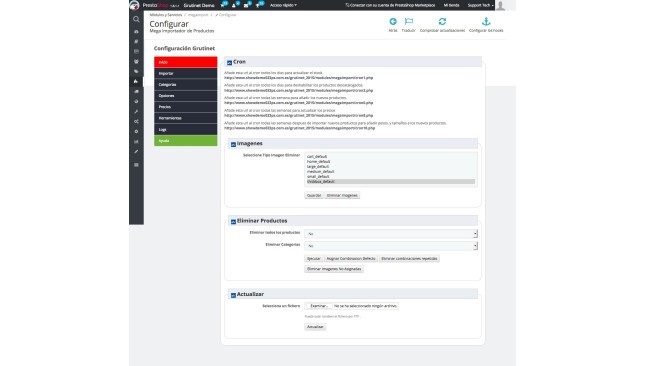The width and height of the screenshot is (646, 366).
Task: Open the Preferences wrench sidebar icon
Action: click(136, 111)
